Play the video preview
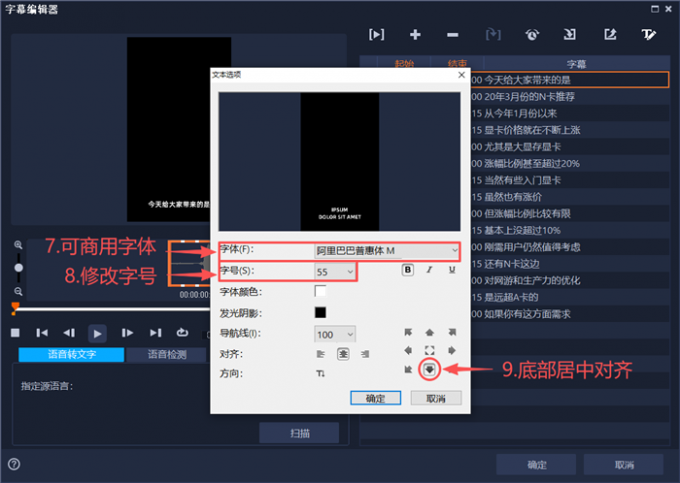Viewport: 680px width, 483px height. (x=97, y=333)
